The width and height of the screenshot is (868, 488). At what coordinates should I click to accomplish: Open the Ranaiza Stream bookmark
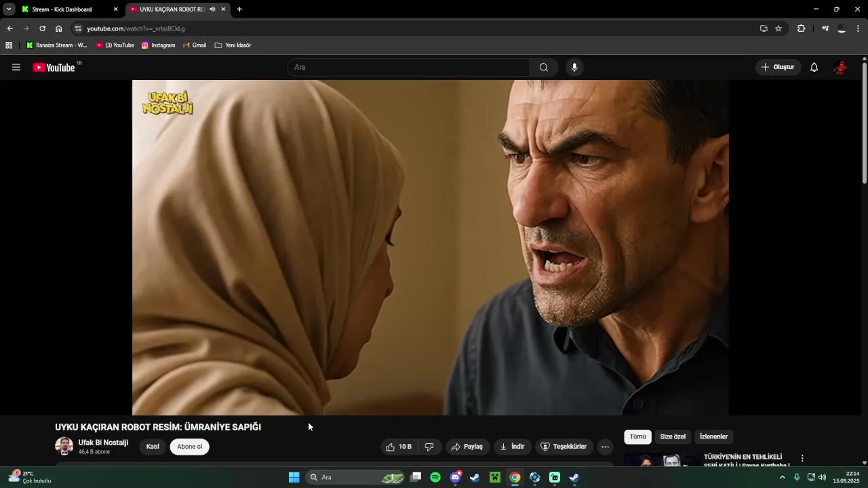coord(57,45)
